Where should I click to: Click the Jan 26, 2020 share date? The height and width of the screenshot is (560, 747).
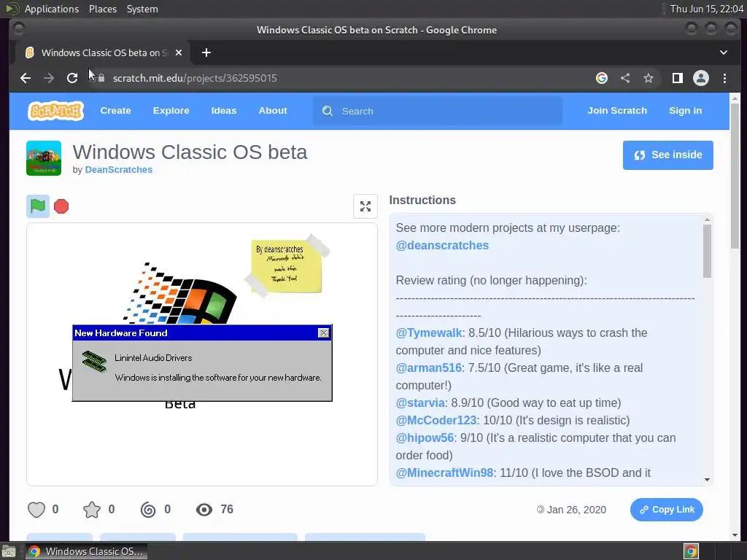pyautogui.click(x=576, y=510)
